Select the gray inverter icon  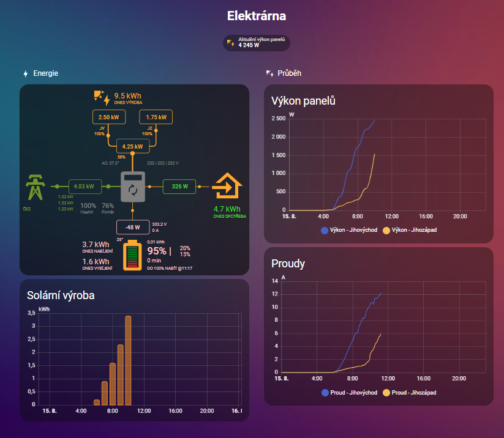(132, 187)
